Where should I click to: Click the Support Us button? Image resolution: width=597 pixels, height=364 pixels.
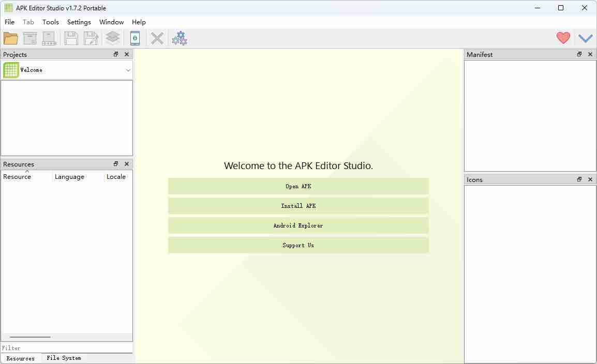[298, 245]
